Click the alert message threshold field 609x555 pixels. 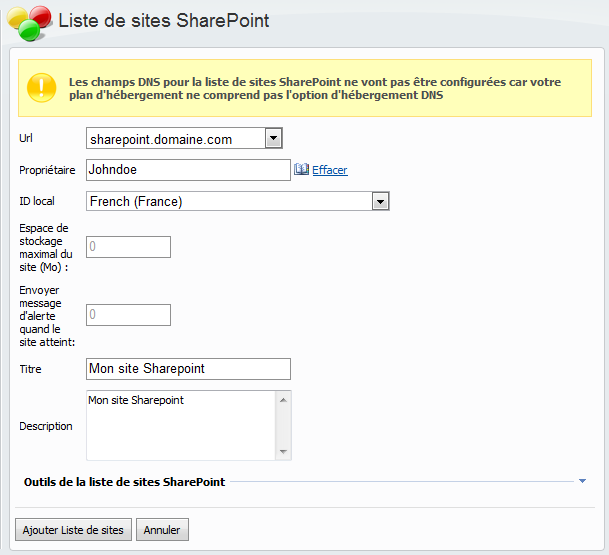tap(128, 315)
